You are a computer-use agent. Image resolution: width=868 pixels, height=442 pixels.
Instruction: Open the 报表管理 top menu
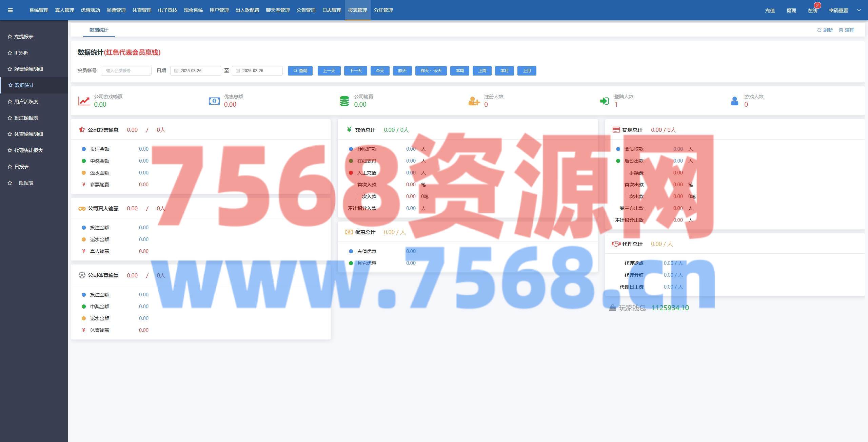[x=357, y=10]
